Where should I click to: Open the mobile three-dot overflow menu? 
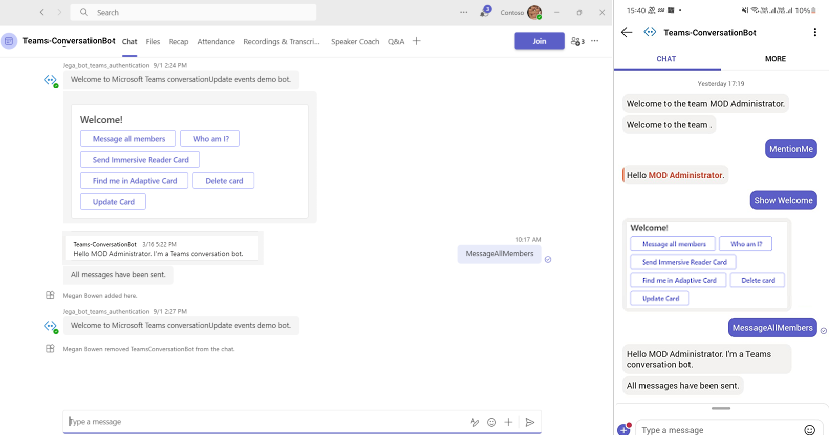click(x=815, y=32)
